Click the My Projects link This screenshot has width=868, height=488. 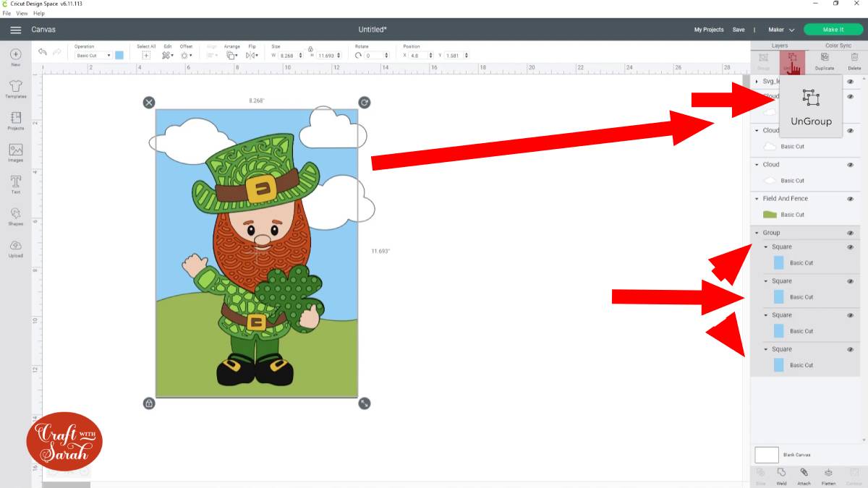[x=708, y=29]
